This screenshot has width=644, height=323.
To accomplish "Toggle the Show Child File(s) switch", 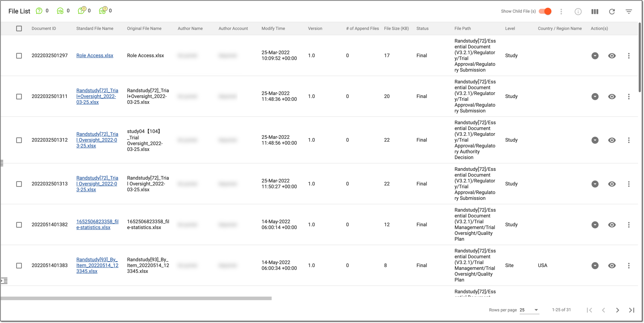I will pos(545,11).
